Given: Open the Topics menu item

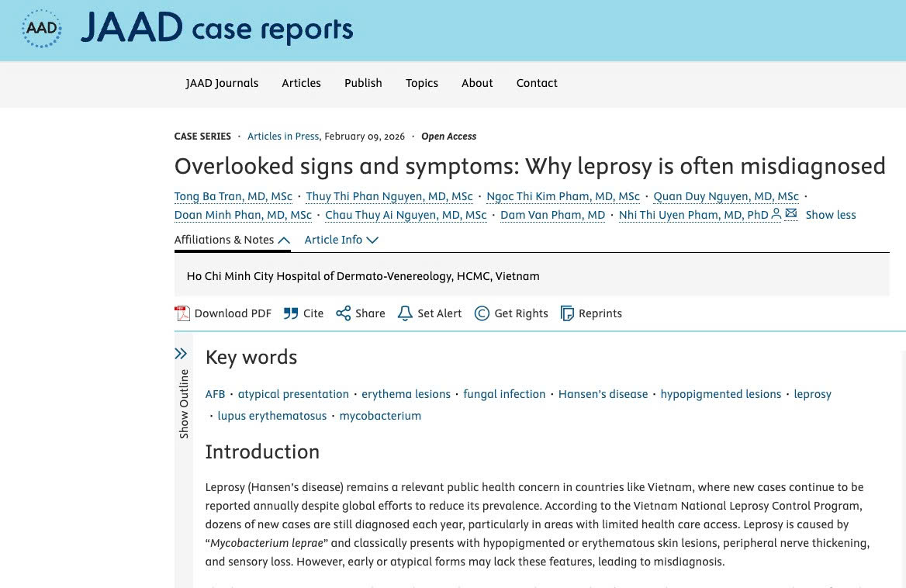Looking at the screenshot, I should pyautogui.click(x=421, y=83).
